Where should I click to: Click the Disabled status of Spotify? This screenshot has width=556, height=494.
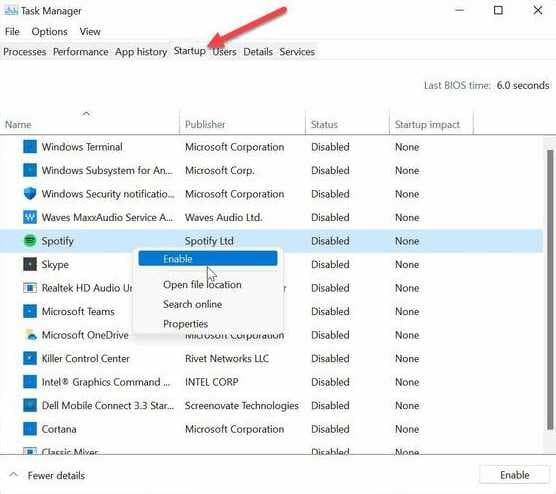coord(330,241)
